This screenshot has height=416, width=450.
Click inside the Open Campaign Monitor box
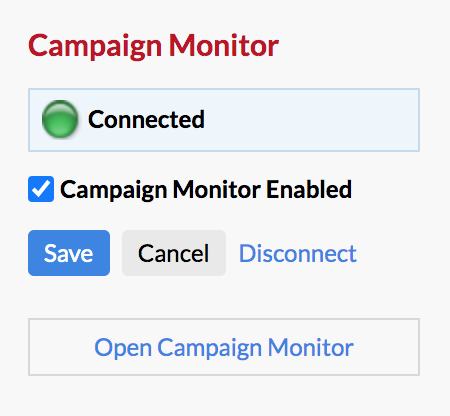[224, 347]
